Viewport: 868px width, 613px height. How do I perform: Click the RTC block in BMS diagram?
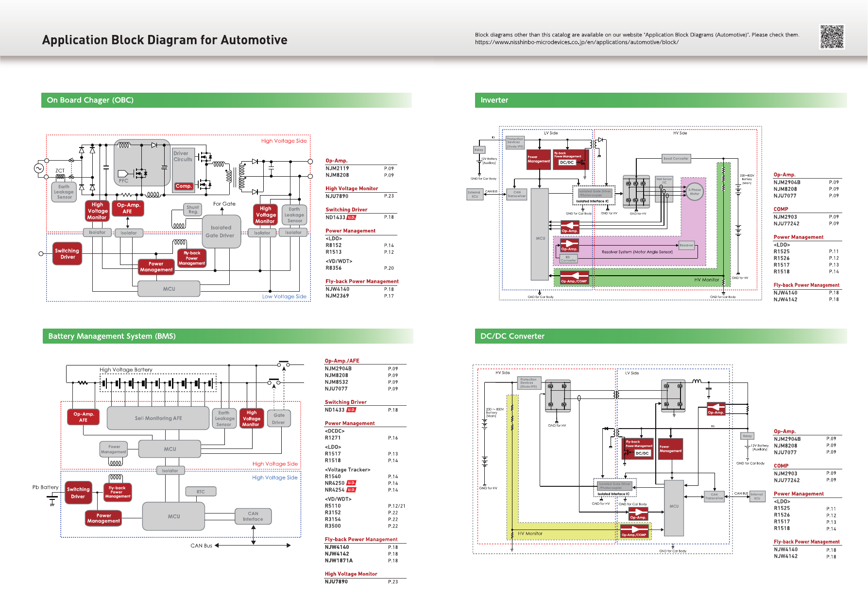(x=201, y=492)
